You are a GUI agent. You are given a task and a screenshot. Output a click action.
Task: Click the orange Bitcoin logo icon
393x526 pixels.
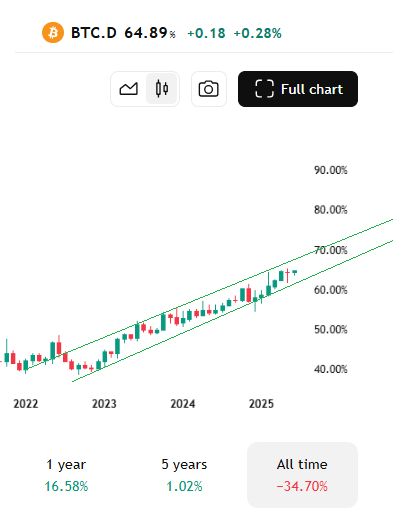pos(53,33)
